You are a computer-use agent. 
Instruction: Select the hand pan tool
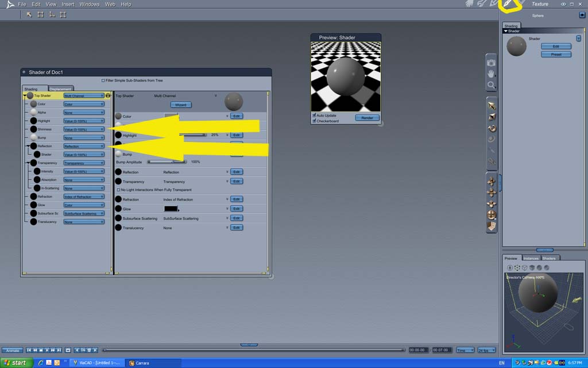(x=491, y=74)
